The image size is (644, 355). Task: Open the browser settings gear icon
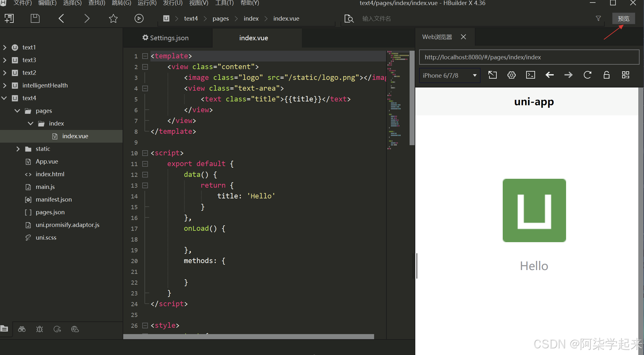(x=512, y=75)
